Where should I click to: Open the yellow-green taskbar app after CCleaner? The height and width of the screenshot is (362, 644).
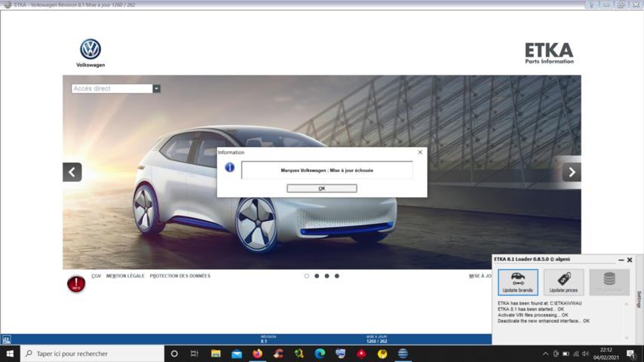click(x=299, y=354)
